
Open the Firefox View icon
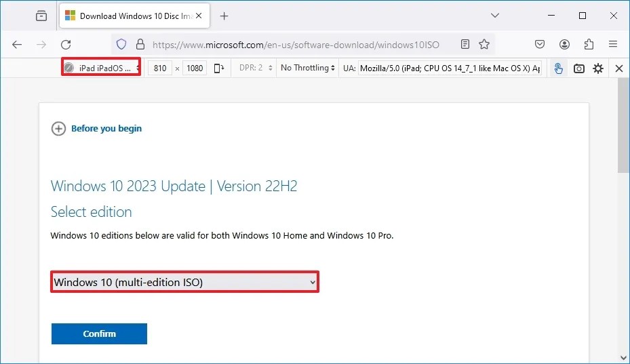(41, 16)
